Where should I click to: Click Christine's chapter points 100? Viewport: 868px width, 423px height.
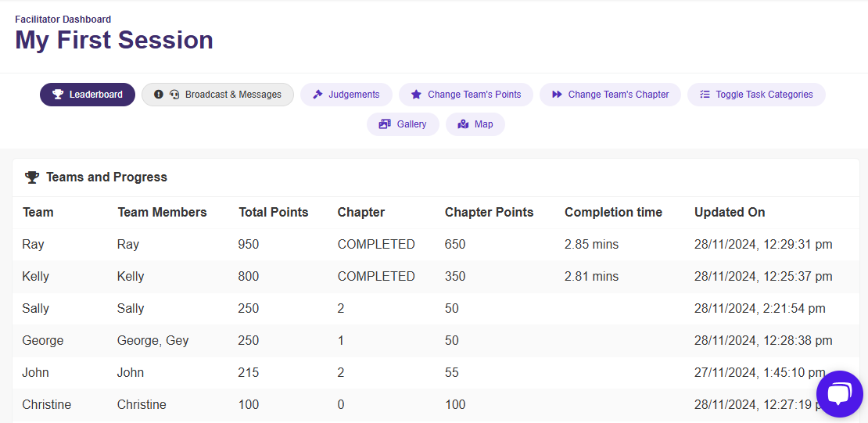pyautogui.click(x=455, y=405)
